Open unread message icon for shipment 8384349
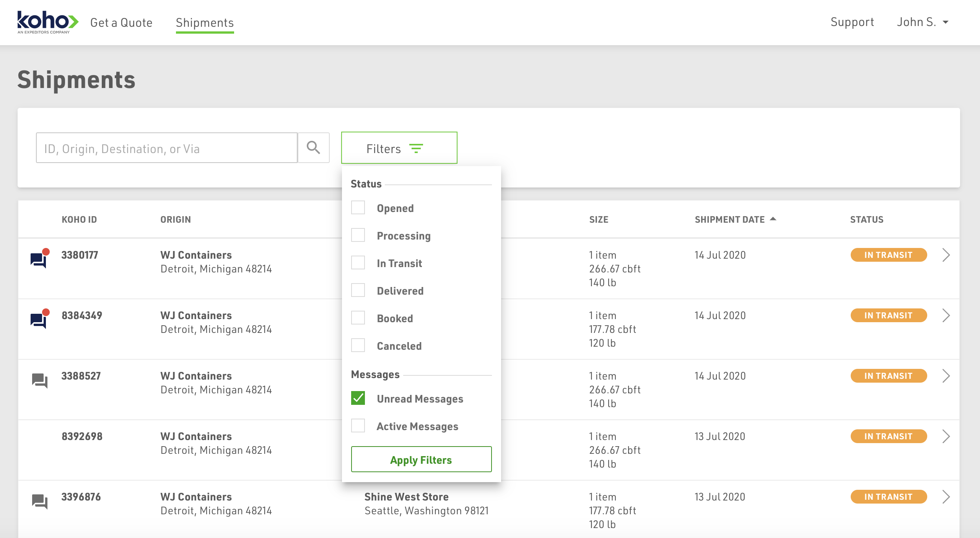Image resolution: width=980 pixels, height=538 pixels. [39, 320]
